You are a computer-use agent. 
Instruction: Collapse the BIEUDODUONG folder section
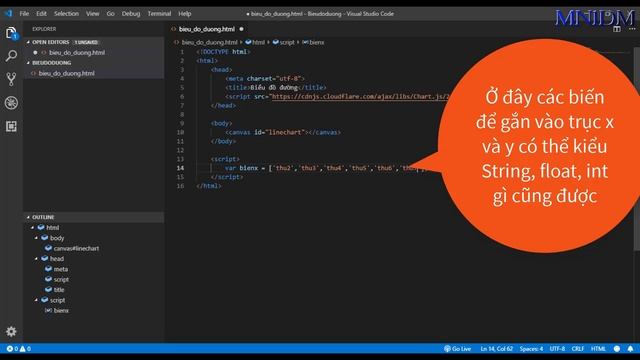click(28, 63)
